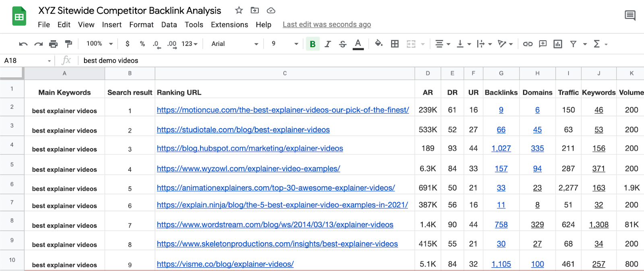Viewport: 644px width, 271px height.
Task: Click the select-all corner box
Action: coord(12,73)
